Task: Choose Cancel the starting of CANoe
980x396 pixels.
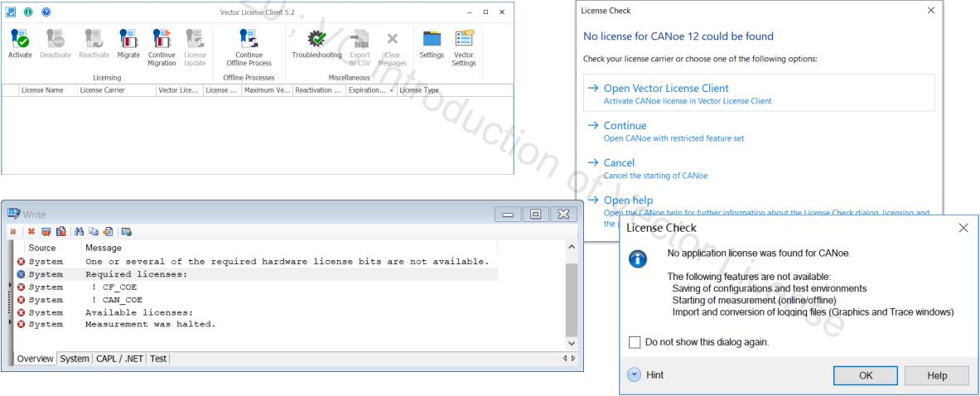Action: click(x=760, y=169)
